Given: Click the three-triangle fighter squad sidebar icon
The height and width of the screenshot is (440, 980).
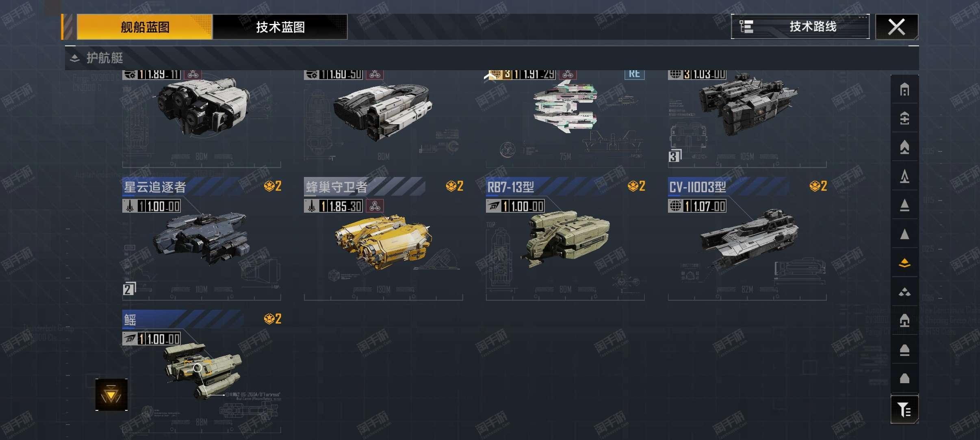Looking at the screenshot, I should point(904,292).
